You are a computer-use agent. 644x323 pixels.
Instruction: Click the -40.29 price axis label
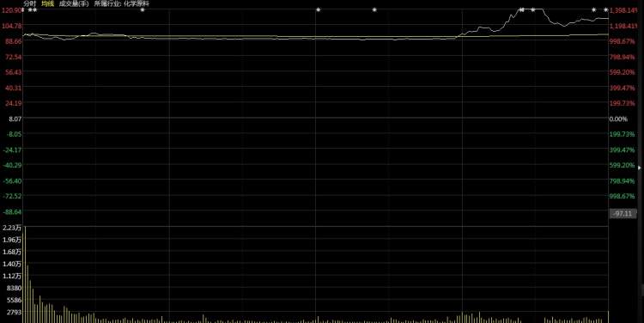coord(12,165)
